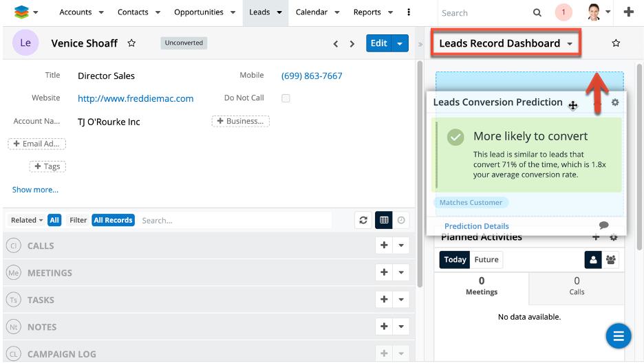Open the Calendar module dropdown arrow
Image resolution: width=644 pixels, height=363 pixels.
pyautogui.click(x=336, y=12)
